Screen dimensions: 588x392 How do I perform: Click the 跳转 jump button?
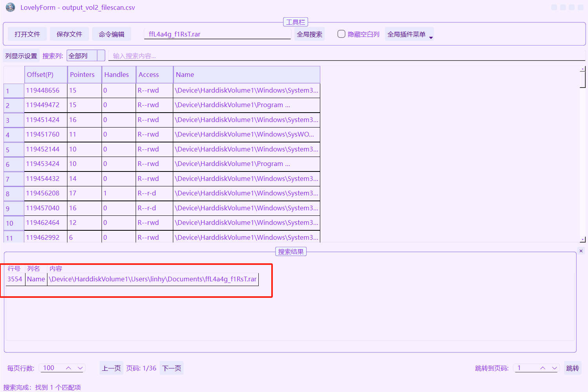573,368
